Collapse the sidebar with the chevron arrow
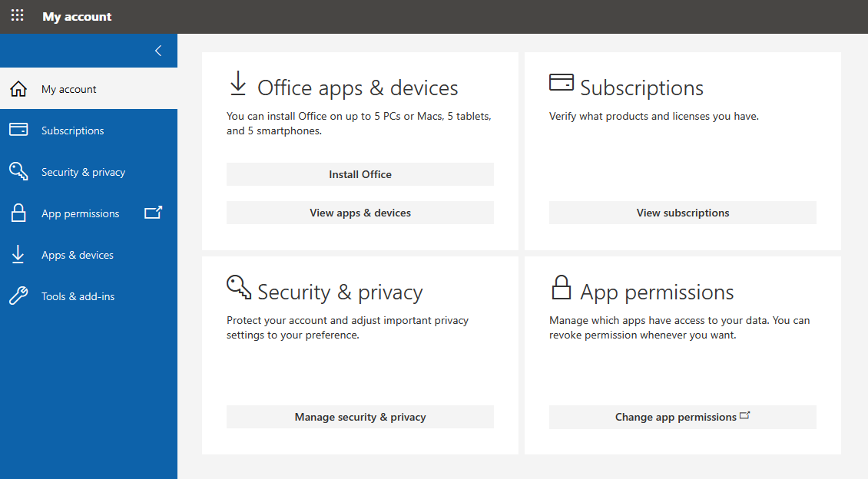 click(158, 51)
